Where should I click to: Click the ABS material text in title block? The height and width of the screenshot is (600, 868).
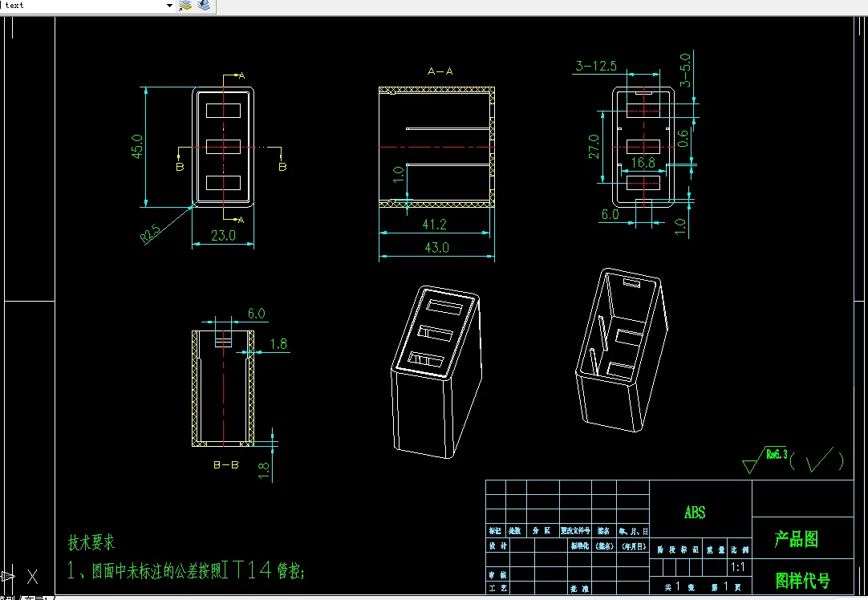click(x=695, y=513)
